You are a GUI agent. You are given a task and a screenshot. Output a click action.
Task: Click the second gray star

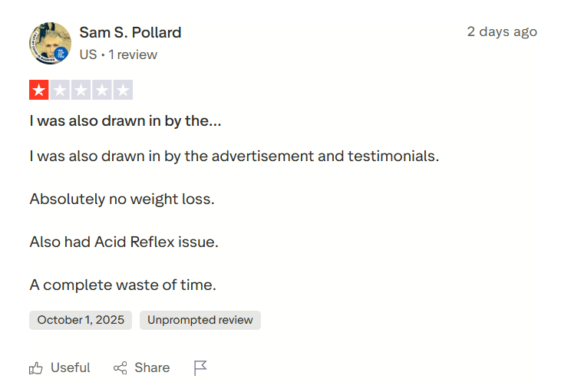coord(60,91)
